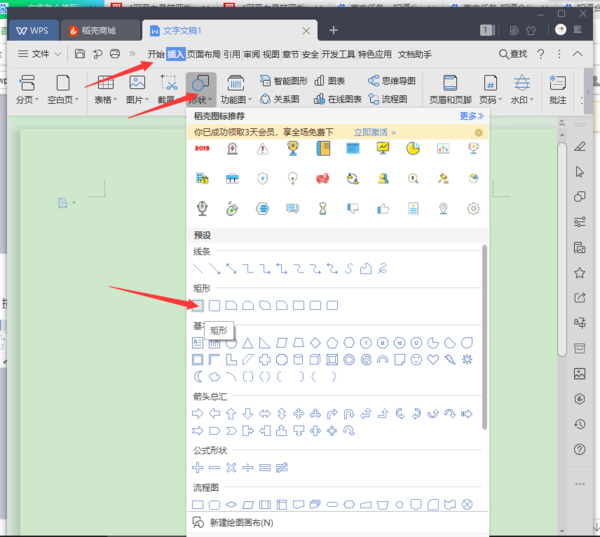Switch to the 引用 tab
The height and width of the screenshot is (537, 600).
click(232, 54)
